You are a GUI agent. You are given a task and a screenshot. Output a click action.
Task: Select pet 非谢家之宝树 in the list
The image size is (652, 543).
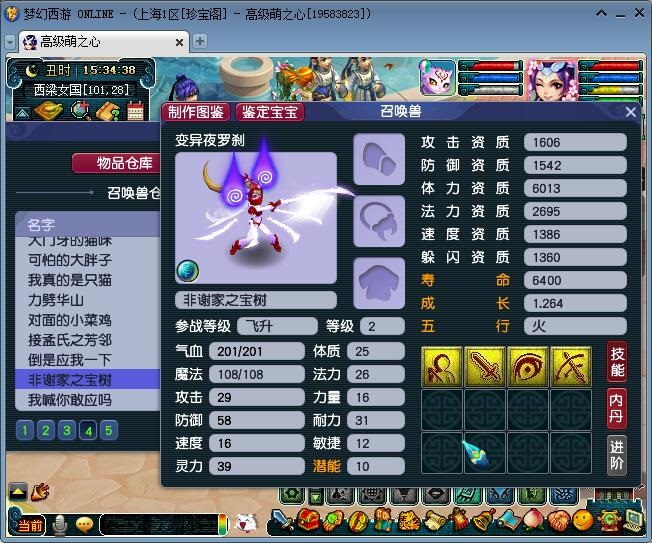coord(87,379)
